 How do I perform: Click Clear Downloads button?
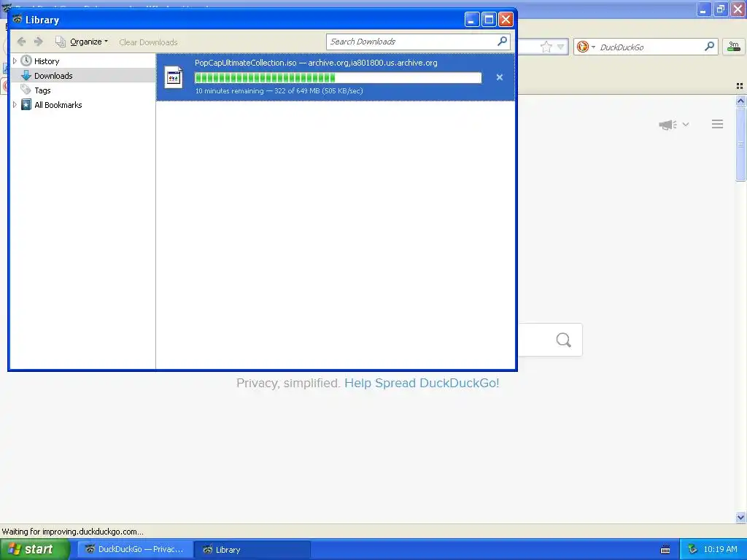tap(148, 42)
